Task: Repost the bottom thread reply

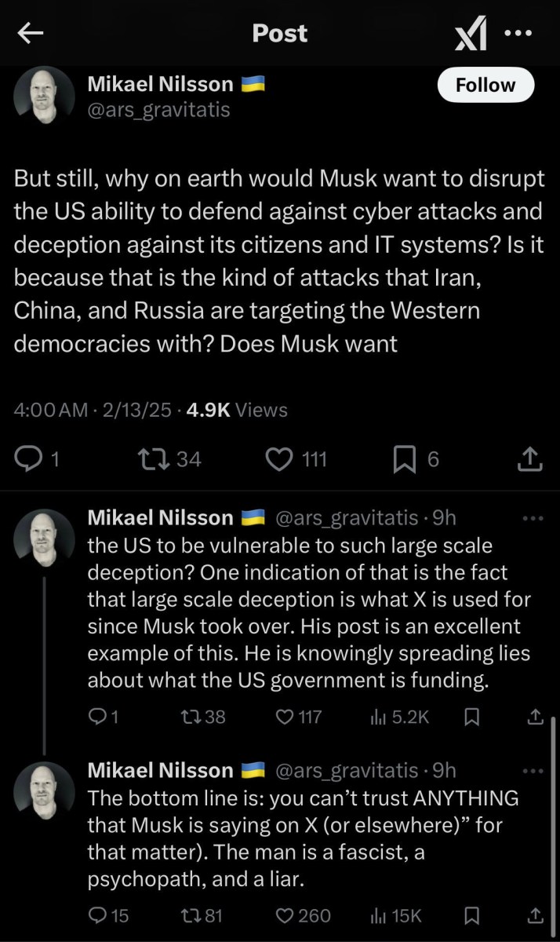Action: coord(192,915)
